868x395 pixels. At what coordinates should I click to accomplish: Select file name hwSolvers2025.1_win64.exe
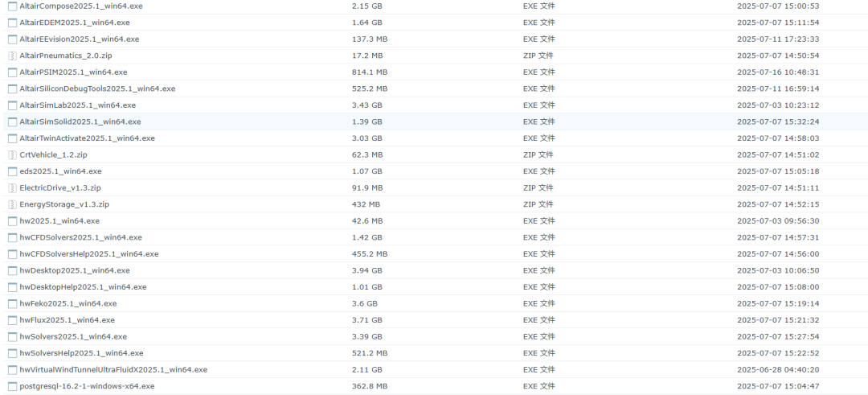[73, 337]
